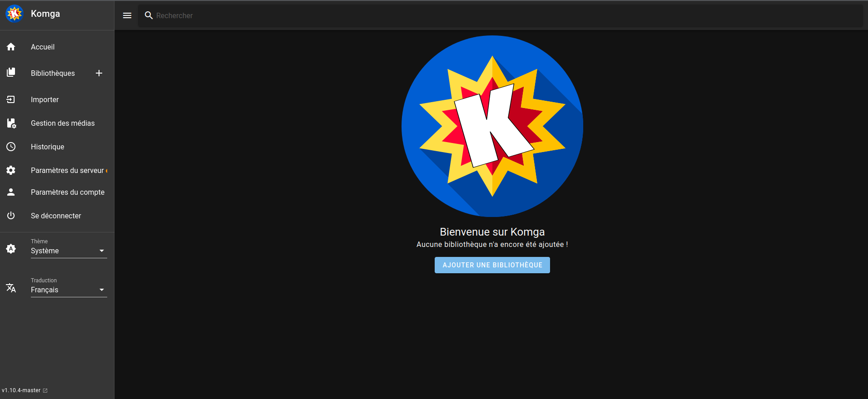The image size is (868, 399).
Task: Toggle the hamburger navigation menu
Action: tap(127, 15)
